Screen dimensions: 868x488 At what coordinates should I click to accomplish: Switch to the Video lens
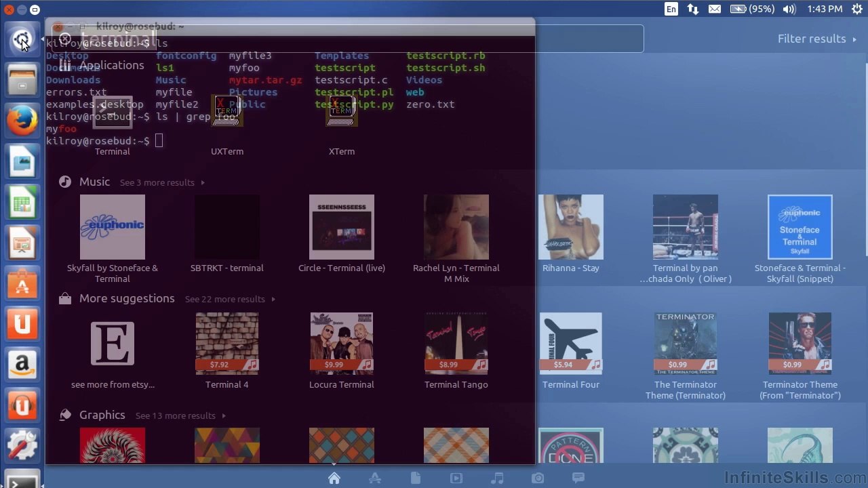coord(456,478)
